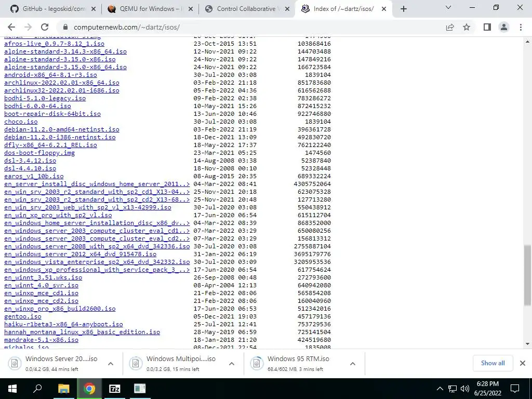The height and width of the screenshot is (399, 532).
Task: Close the GitHub legoskid tab
Action: click(x=94, y=9)
